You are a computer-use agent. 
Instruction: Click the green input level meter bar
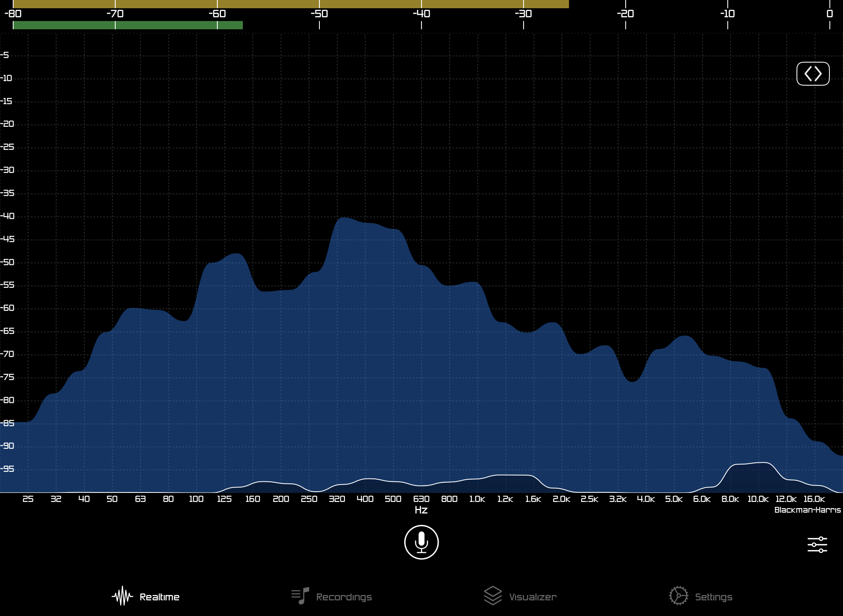click(128, 25)
